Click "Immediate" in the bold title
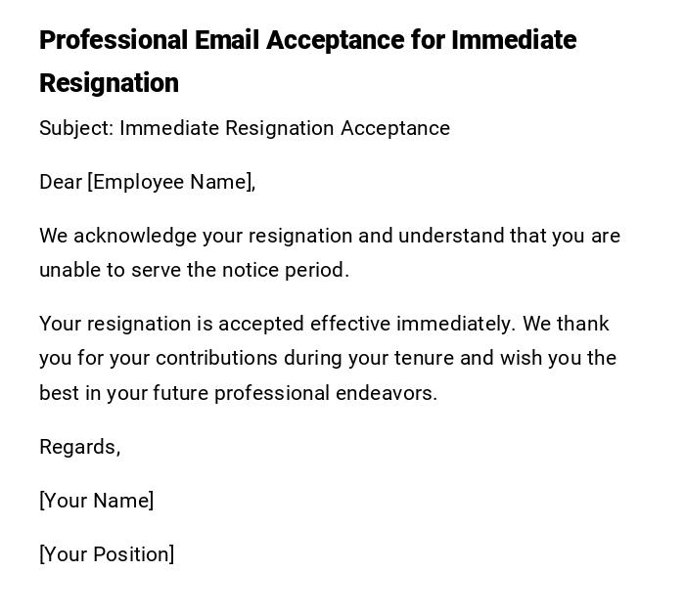 (514, 40)
